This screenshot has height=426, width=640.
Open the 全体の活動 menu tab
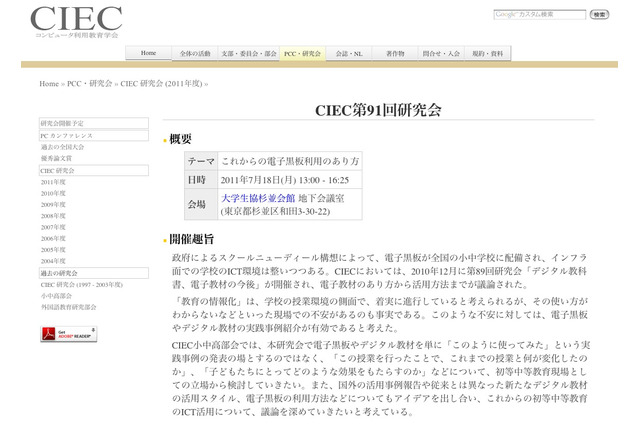tap(195, 53)
